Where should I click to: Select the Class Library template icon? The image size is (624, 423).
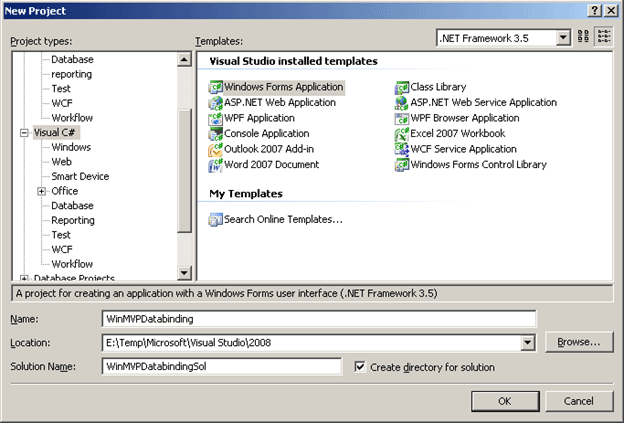click(x=402, y=87)
